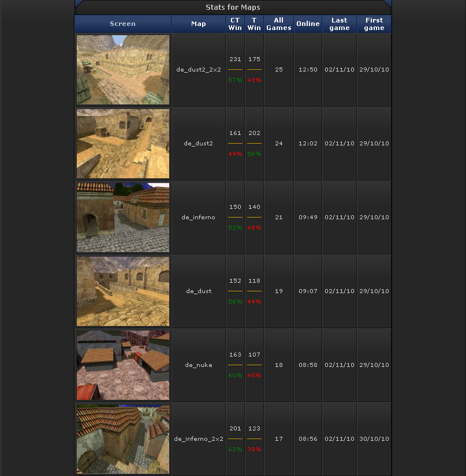Click the red 40% percentage

pos(254,376)
